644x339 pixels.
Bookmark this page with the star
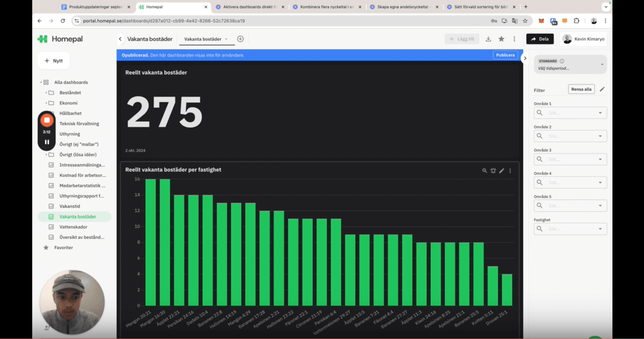tap(525, 21)
